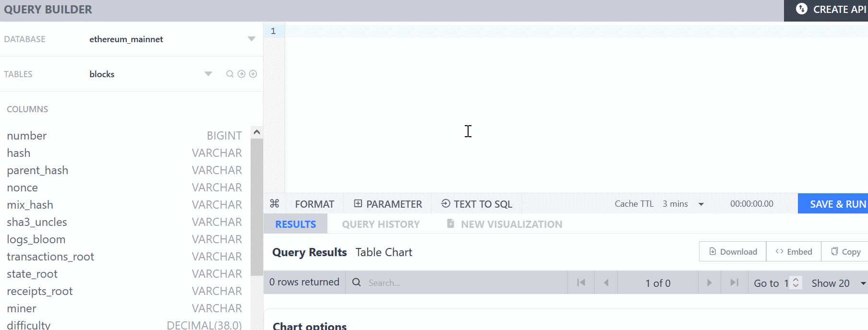Click in the SQL editor line 1

pyautogui.click(x=576, y=31)
